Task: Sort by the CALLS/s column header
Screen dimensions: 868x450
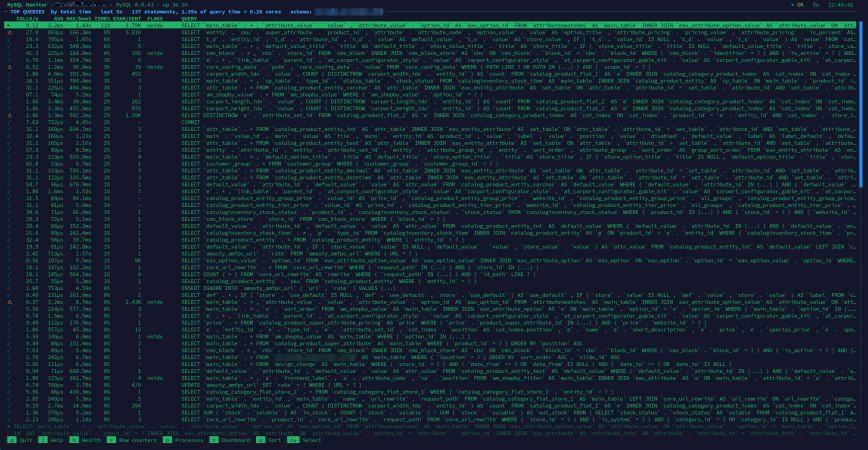Action: click(27, 19)
